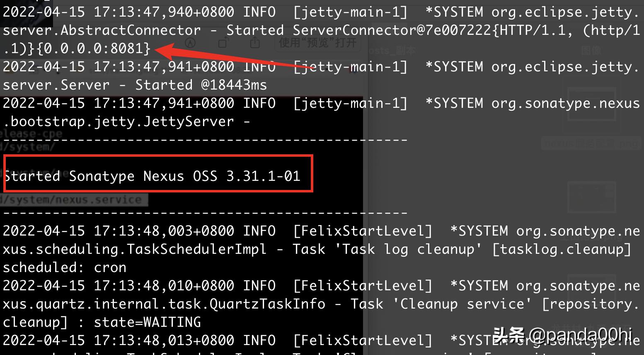Select the lower image thumbnail on the right
Viewport: 644px width, 355px height.
[x=591, y=197]
